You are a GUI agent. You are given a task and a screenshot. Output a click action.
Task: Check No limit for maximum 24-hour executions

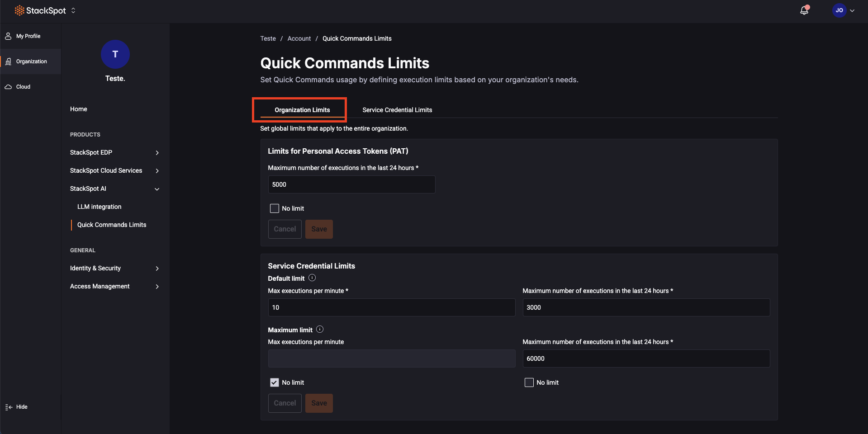click(x=529, y=382)
